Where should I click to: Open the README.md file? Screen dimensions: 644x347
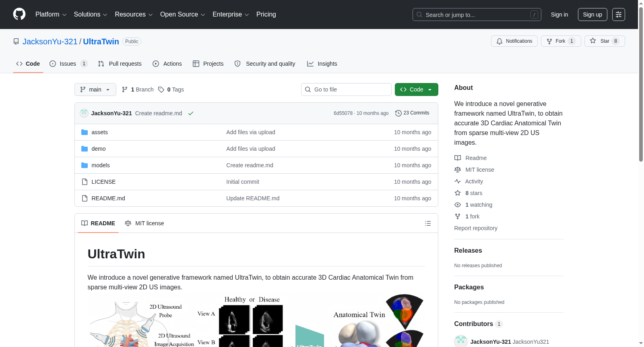(x=108, y=198)
